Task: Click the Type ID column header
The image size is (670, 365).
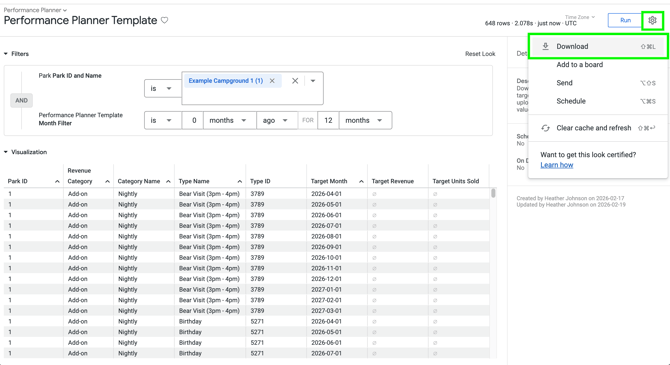Action: pos(260,181)
